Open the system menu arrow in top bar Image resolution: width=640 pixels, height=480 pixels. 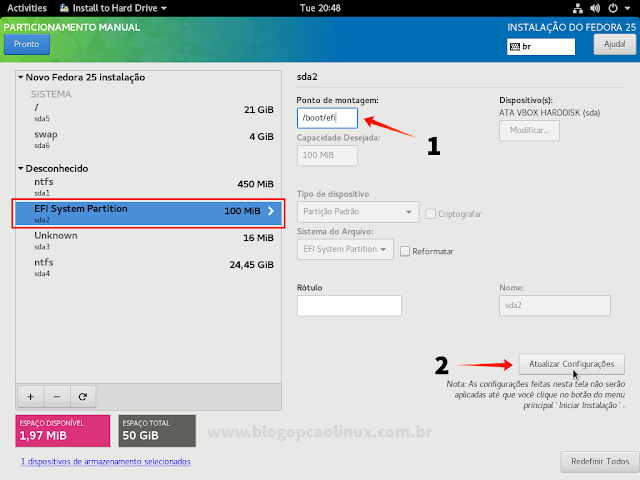pyautogui.click(x=627, y=8)
